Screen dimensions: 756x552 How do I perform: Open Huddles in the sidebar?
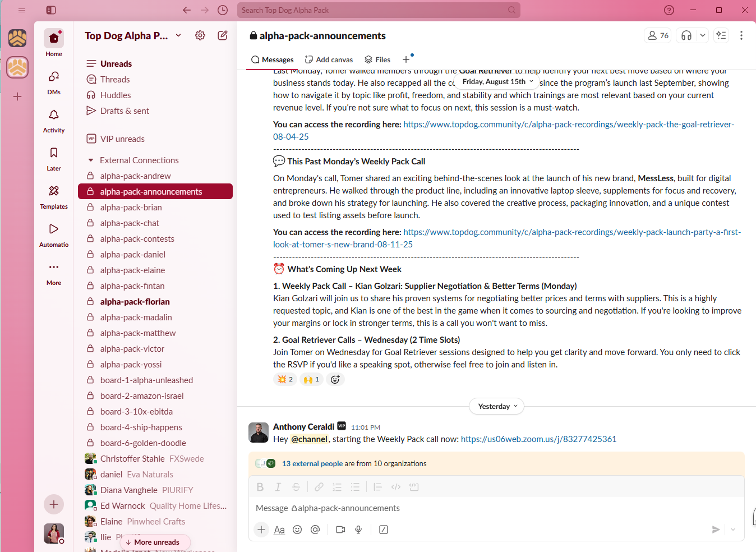116,95
